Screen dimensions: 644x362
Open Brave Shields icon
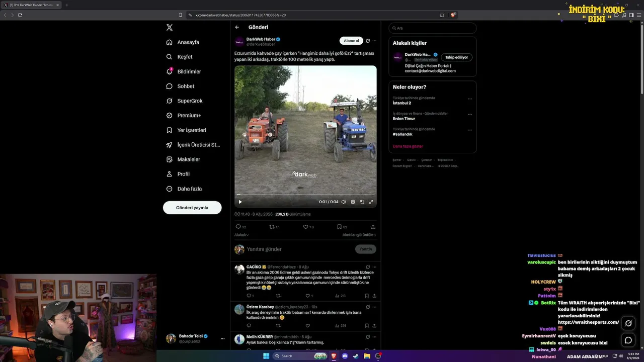pyautogui.click(x=453, y=15)
